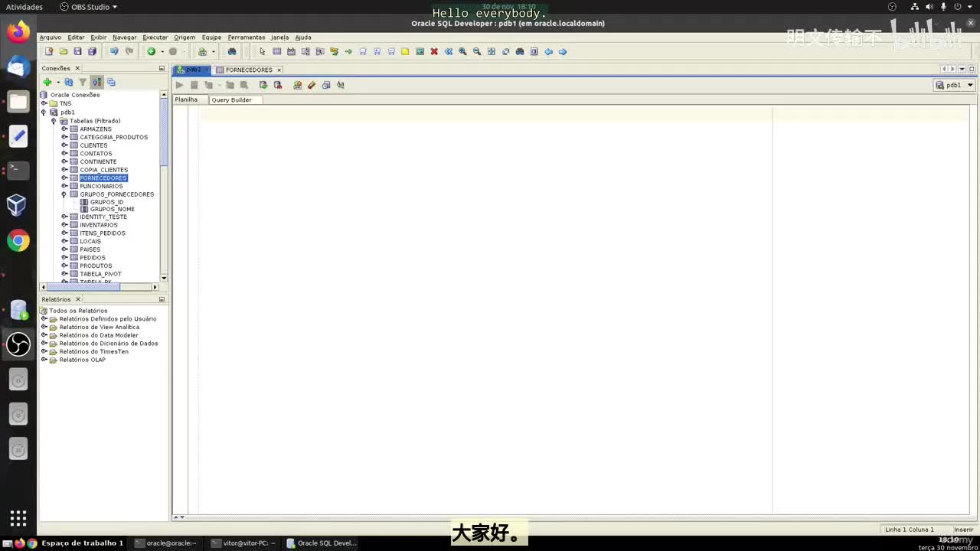This screenshot has height=551, width=980.
Task: Click Atividades in the top bar
Action: (24, 7)
